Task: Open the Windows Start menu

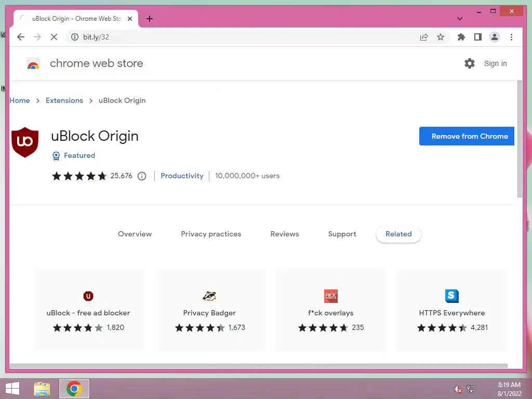Action: coord(12,389)
